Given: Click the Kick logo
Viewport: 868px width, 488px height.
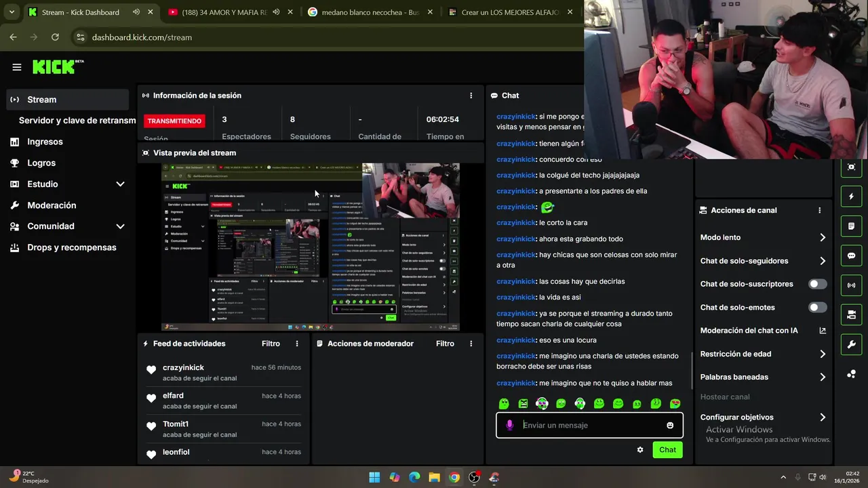Looking at the screenshot, I should click(58, 66).
